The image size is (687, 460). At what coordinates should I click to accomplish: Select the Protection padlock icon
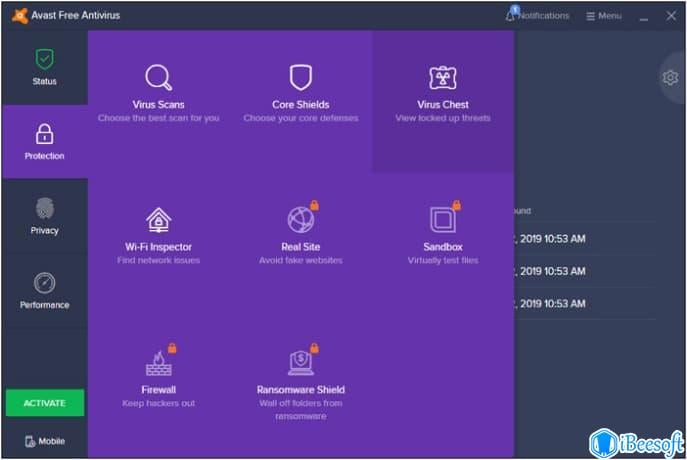coord(44,134)
